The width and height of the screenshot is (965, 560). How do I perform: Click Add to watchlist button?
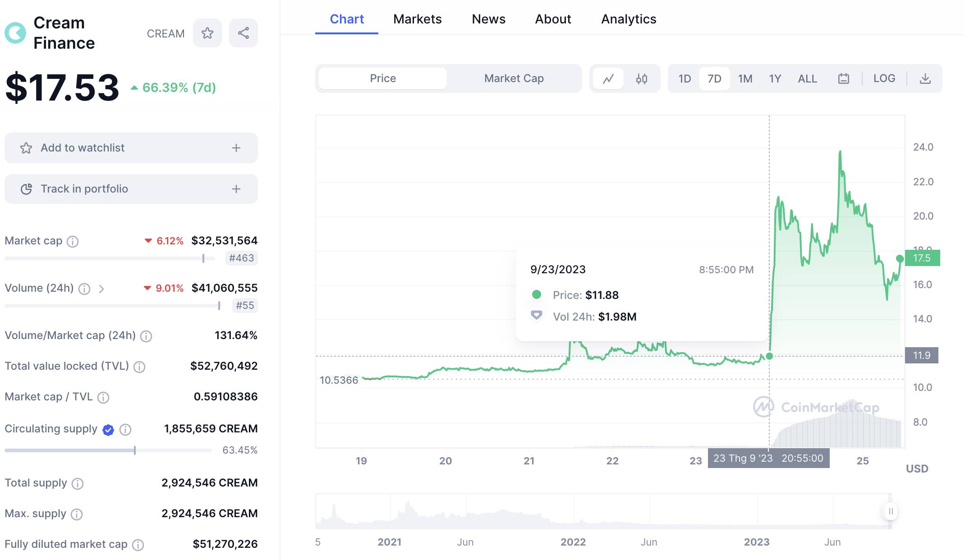coord(131,148)
